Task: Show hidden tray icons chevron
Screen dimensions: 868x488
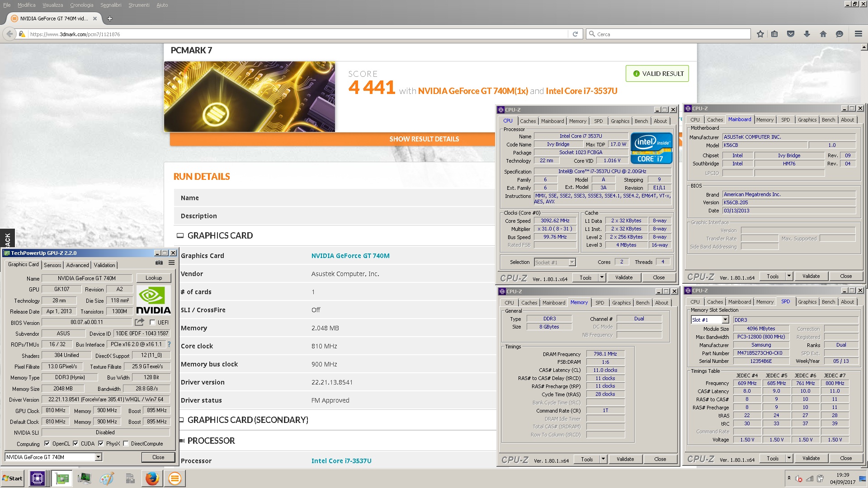Action: click(789, 478)
